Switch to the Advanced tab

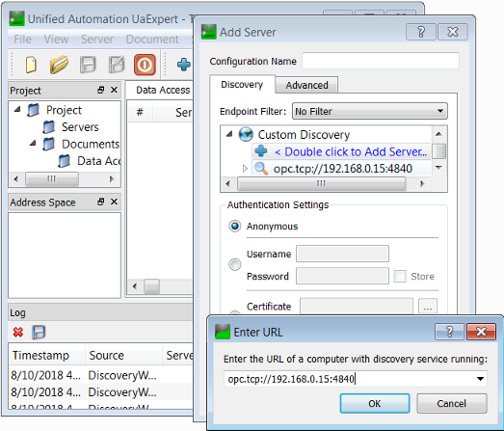click(x=306, y=85)
